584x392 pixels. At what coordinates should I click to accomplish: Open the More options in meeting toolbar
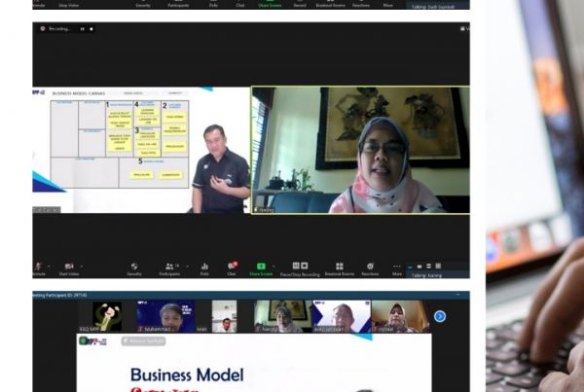tap(397, 266)
